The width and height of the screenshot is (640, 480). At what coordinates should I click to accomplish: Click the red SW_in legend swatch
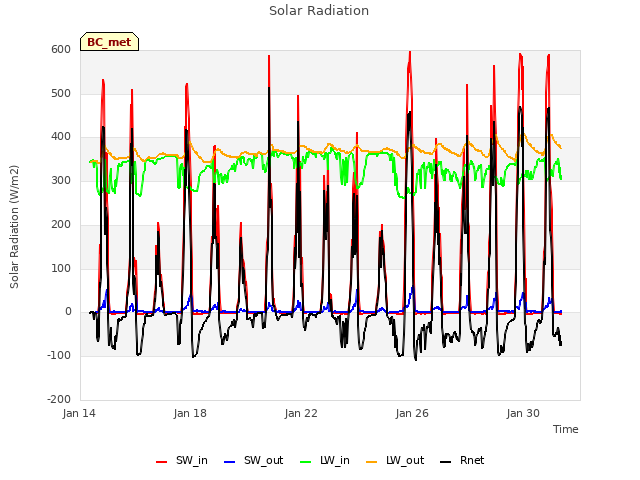coord(162,462)
